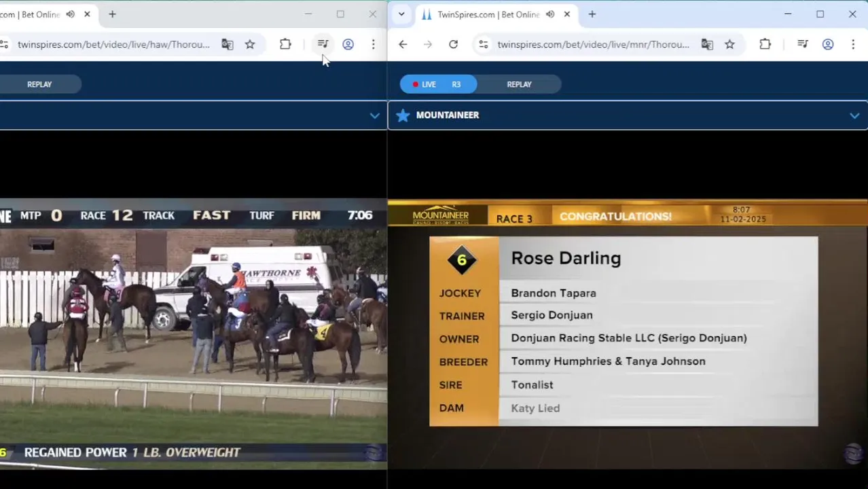
Task: Click horse name Rose Darling
Action: click(566, 258)
